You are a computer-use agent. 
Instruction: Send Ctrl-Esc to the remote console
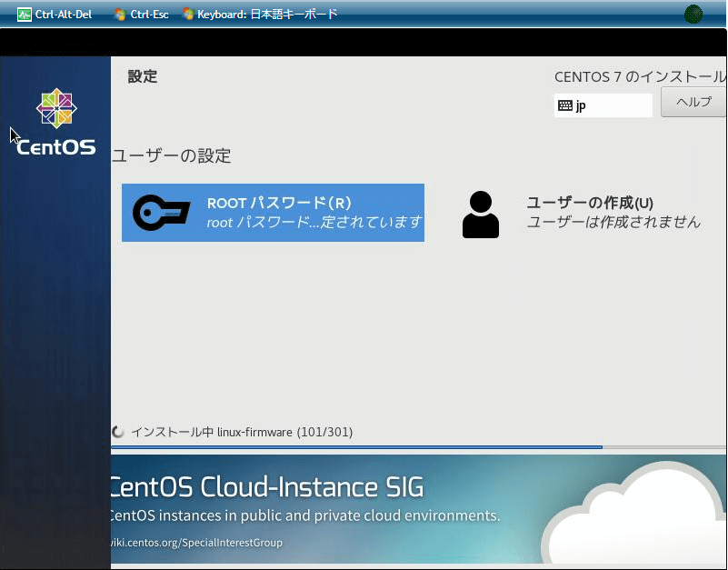[x=141, y=15]
